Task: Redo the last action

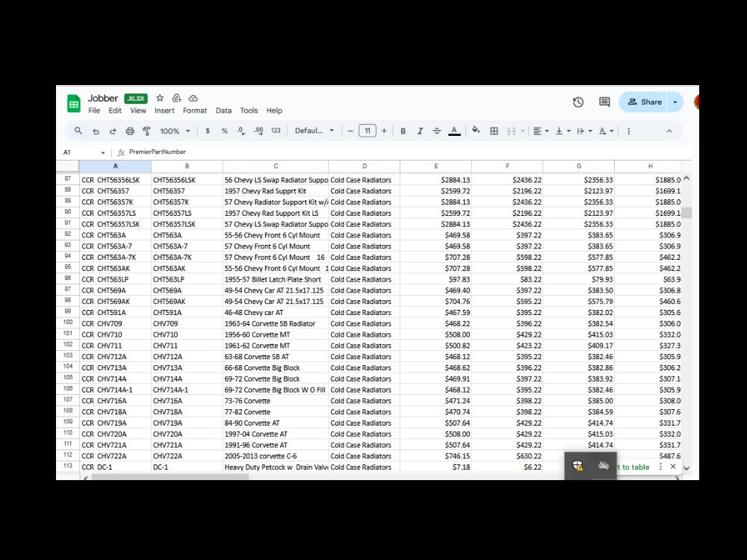Action: [x=113, y=131]
